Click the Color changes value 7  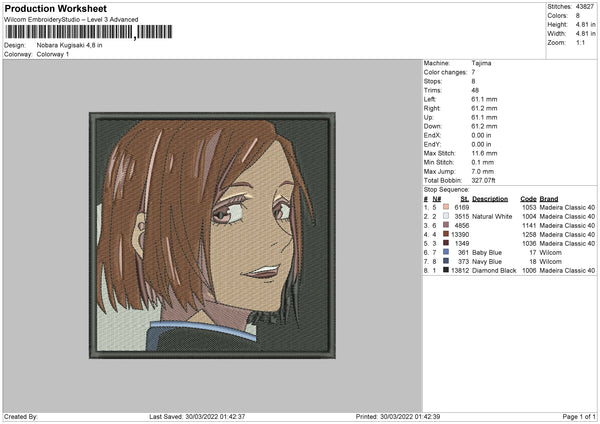(473, 72)
